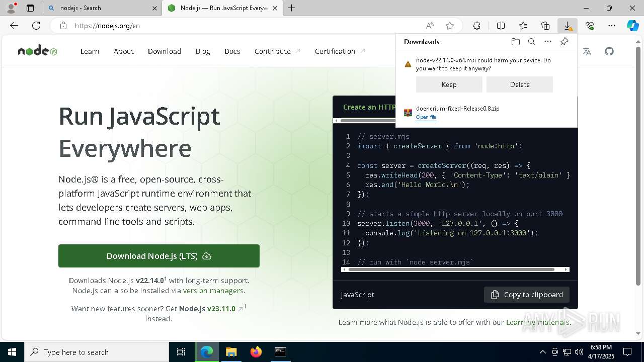Add page to favorites star icon
This screenshot has width=644, height=362.
coord(450,26)
